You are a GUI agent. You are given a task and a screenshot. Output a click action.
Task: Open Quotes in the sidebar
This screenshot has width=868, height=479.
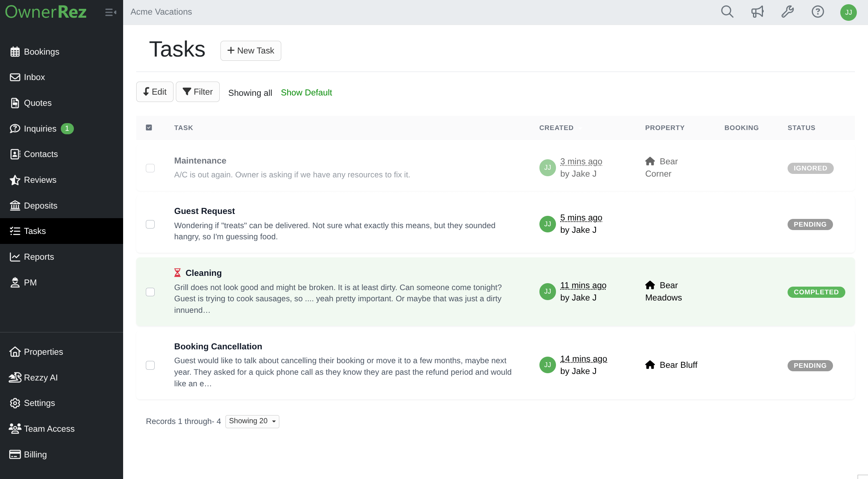[x=62, y=103]
